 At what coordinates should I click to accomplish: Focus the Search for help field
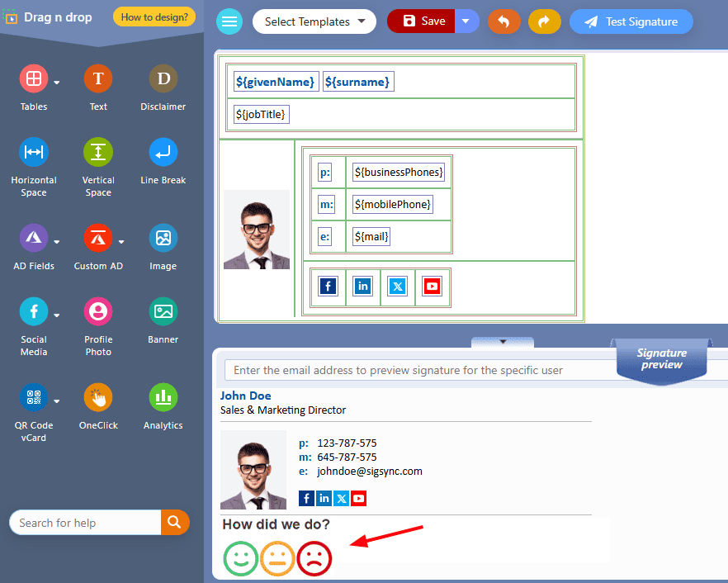(x=86, y=523)
